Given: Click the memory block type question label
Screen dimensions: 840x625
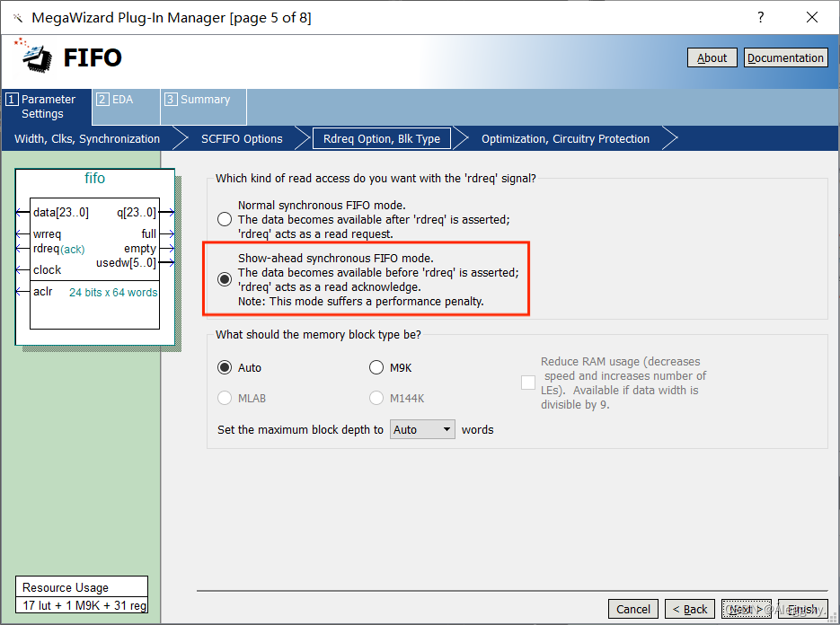Looking at the screenshot, I should coord(318,335).
